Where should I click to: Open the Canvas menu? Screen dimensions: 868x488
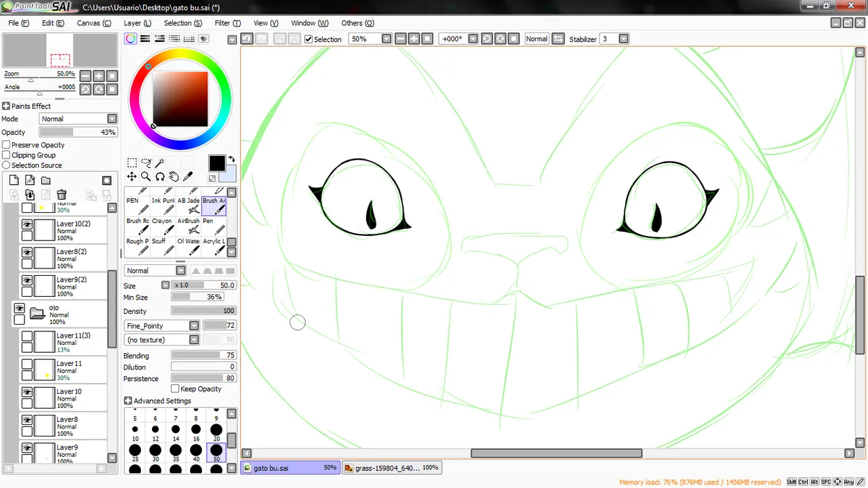[x=94, y=23]
